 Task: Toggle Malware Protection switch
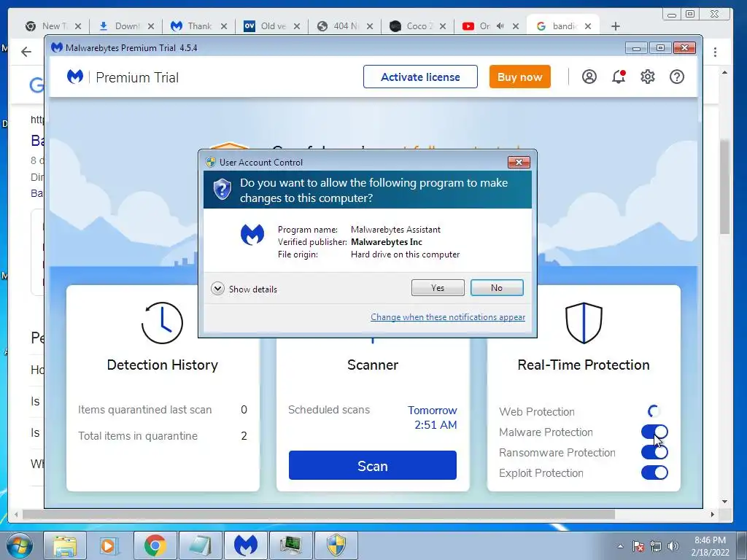click(x=654, y=432)
